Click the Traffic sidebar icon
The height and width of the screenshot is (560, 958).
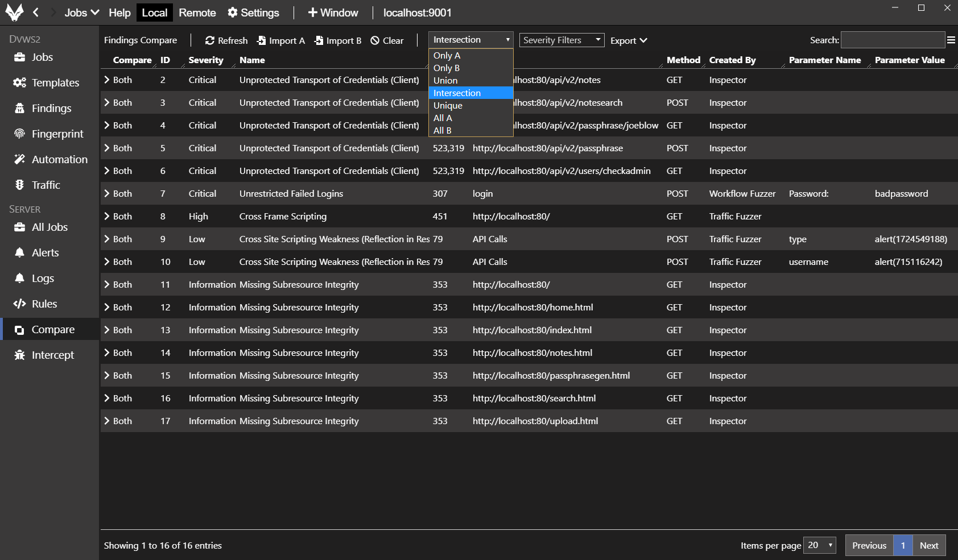(19, 185)
